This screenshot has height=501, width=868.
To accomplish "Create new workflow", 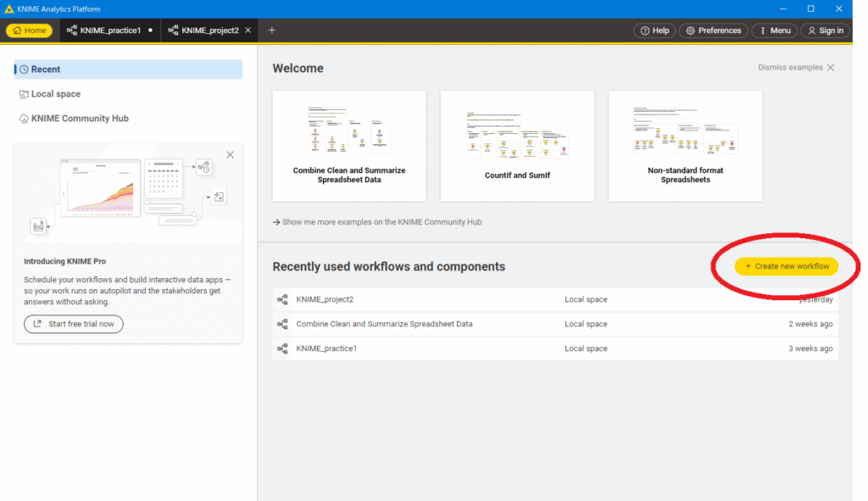I will pyautogui.click(x=787, y=266).
